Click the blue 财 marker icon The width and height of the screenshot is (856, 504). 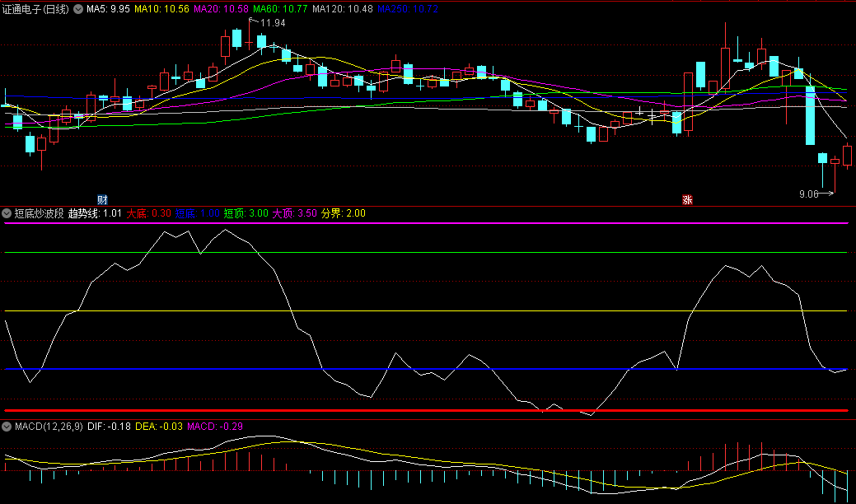102,199
